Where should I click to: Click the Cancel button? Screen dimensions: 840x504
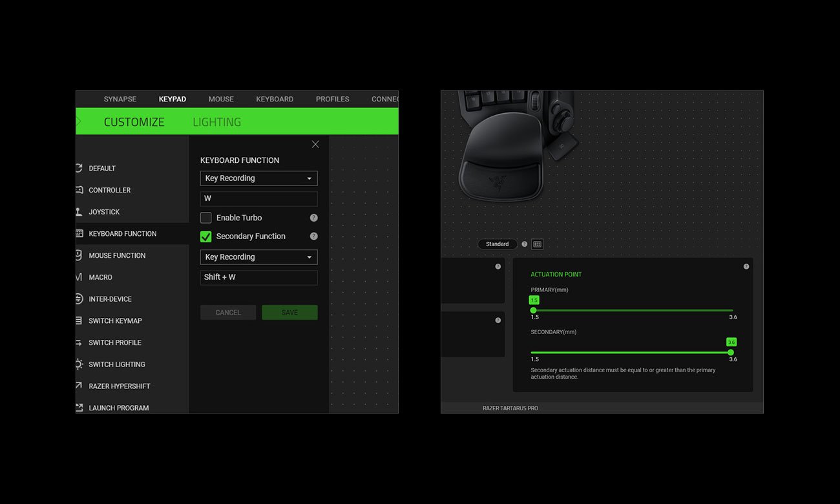coord(228,313)
